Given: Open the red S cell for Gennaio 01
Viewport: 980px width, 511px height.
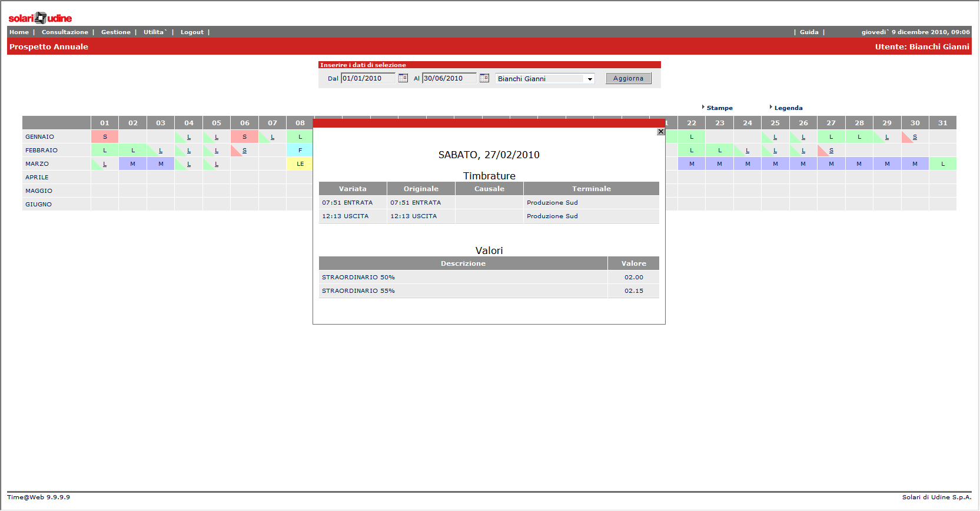Looking at the screenshot, I should pyautogui.click(x=105, y=137).
